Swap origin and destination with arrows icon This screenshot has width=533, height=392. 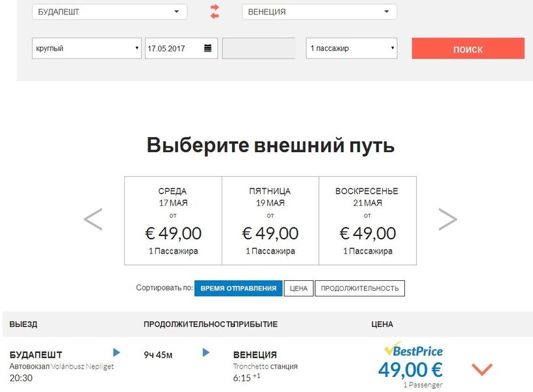[214, 12]
